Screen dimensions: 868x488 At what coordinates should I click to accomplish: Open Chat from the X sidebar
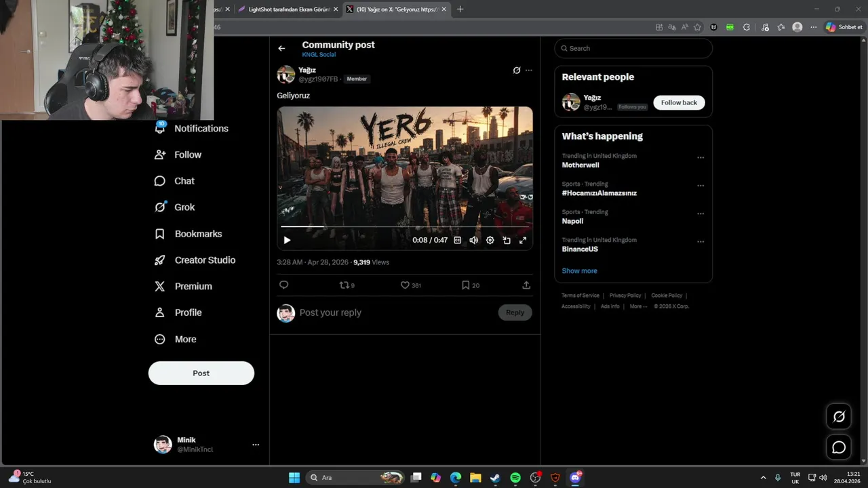coord(175,181)
